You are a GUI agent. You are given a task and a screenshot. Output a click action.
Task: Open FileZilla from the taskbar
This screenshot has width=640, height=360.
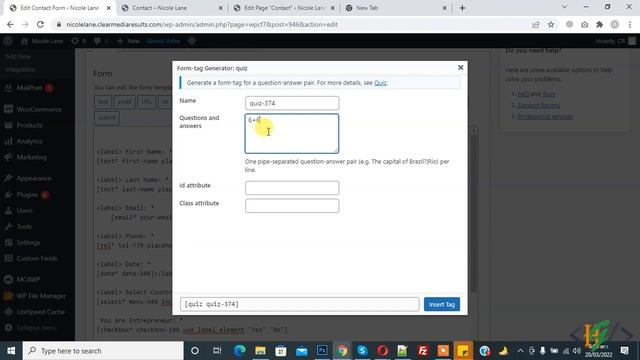[423, 351]
